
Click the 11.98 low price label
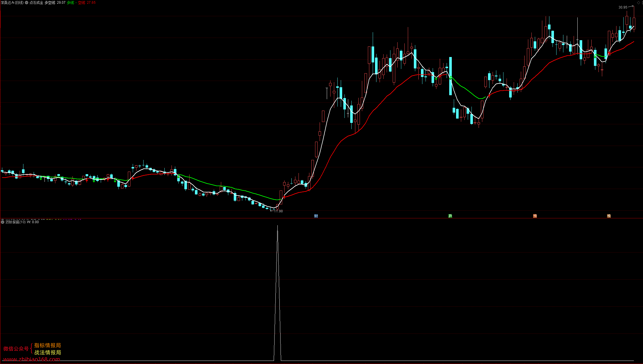[279, 211]
